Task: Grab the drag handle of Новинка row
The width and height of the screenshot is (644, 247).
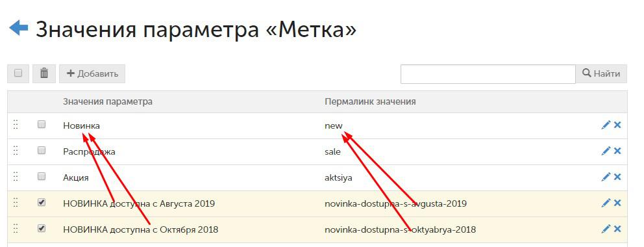Action: click(16, 125)
